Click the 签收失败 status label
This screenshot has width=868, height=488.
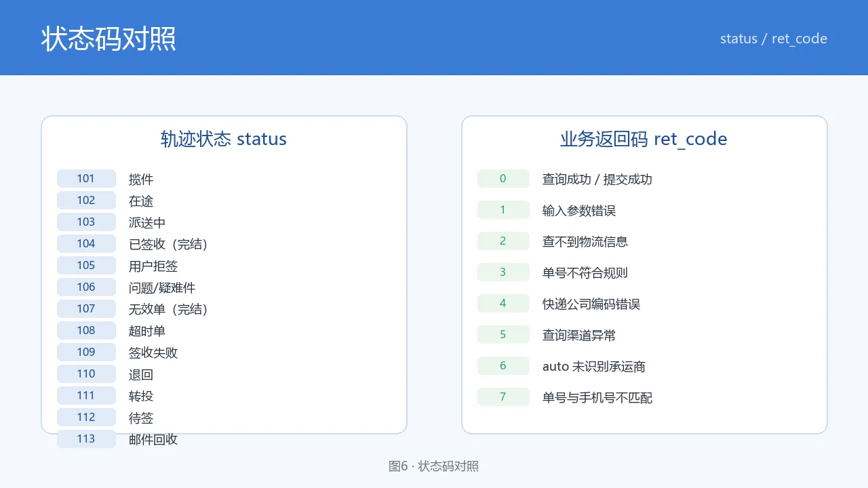(153, 353)
